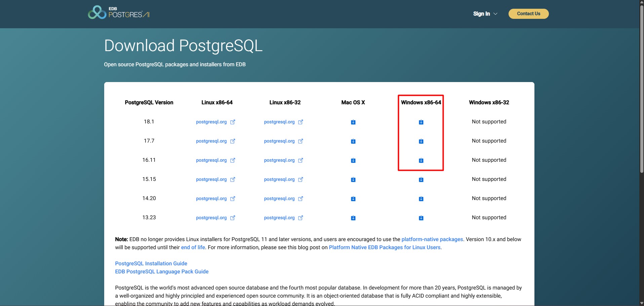Click Not supported in the 16.11 row
The width and height of the screenshot is (644, 306).
coord(489,160)
